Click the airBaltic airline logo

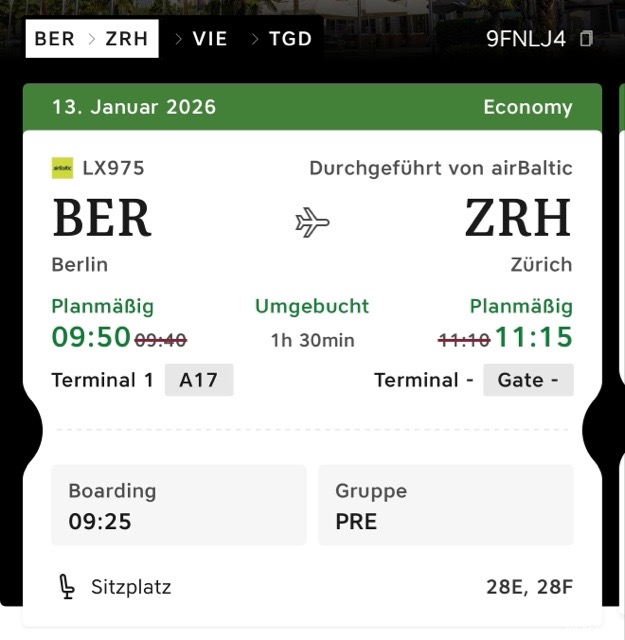62,168
